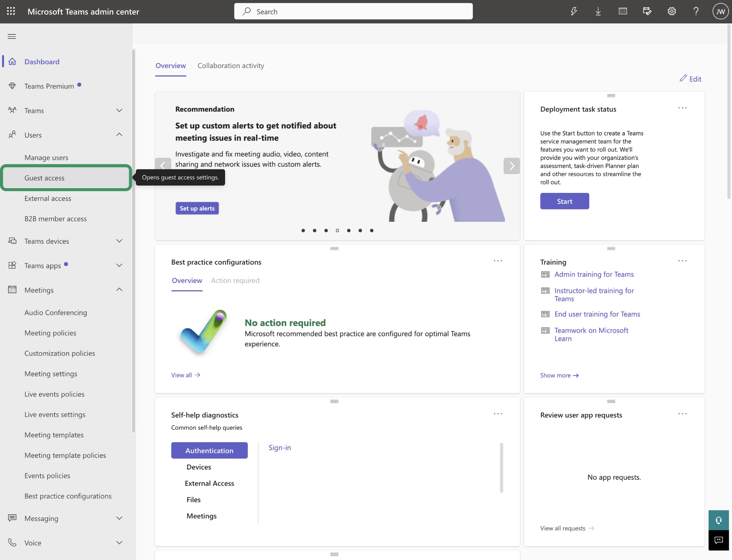Viewport: 732px width, 560px height.
Task: Click the lightning bolt icon in header
Action: tap(574, 11)
